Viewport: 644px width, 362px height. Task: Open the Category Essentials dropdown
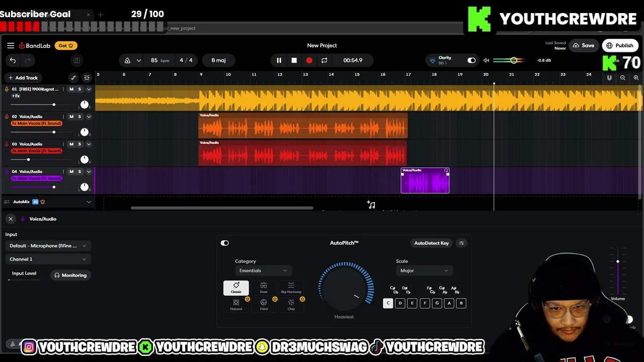coord(263,270)
